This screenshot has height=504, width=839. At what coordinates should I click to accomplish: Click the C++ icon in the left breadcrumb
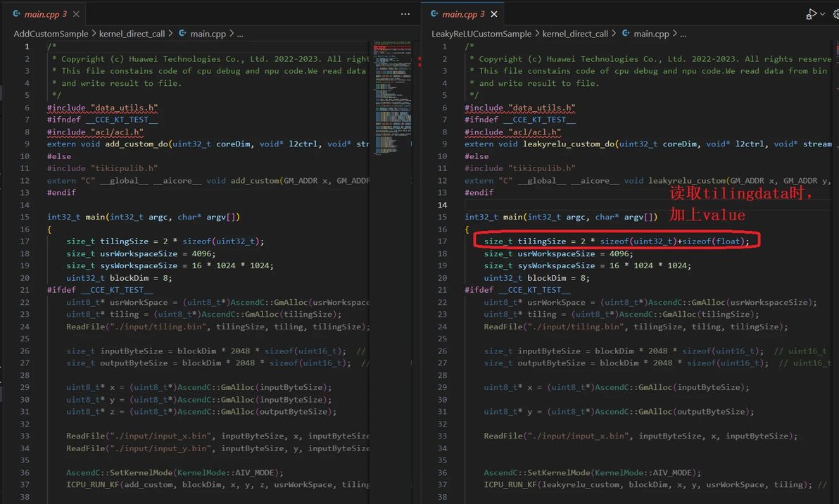[182, 33]
